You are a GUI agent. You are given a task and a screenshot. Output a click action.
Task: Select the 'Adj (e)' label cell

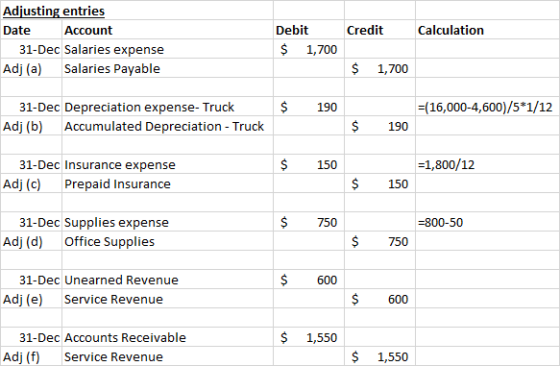(31, 299)
